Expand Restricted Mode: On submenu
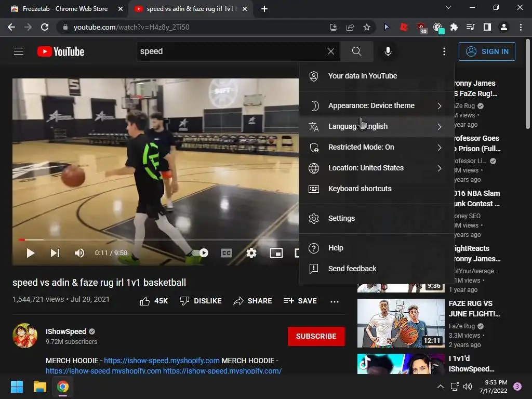The image size is (532, 399). click(377, 147)
